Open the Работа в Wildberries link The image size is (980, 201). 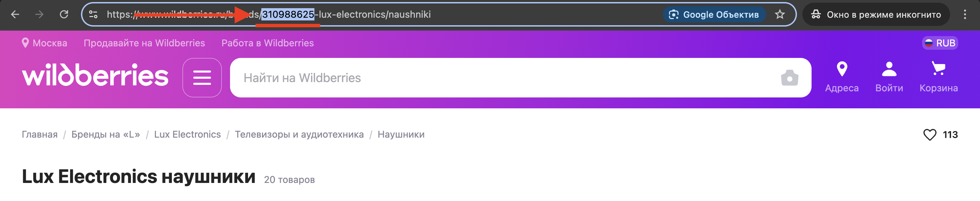click(267, 43)
